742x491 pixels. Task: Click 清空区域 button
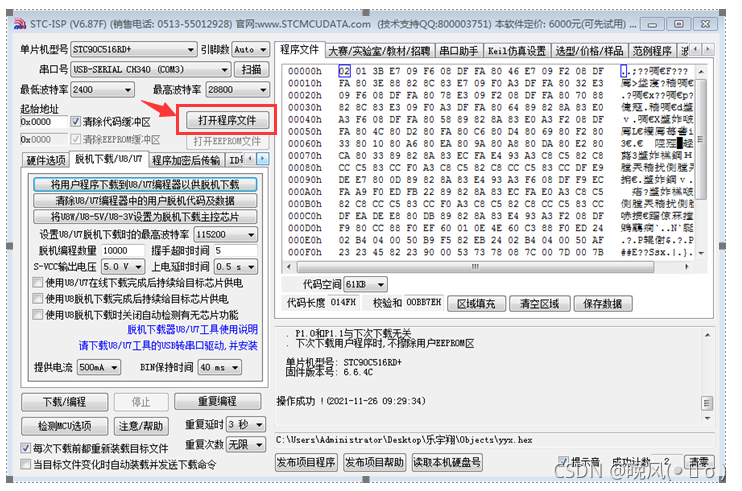coord(539,304)
